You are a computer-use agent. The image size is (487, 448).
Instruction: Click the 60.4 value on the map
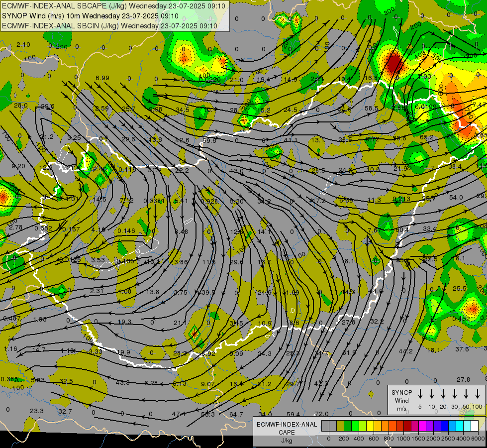402,229
